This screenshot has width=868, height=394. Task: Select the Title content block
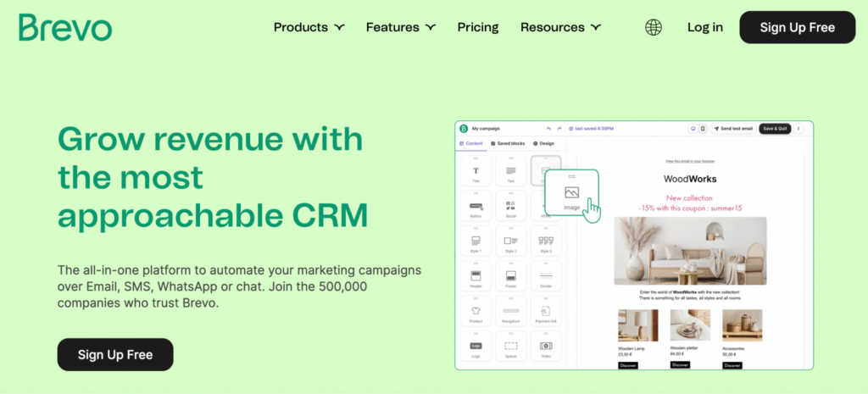(476, 170)
